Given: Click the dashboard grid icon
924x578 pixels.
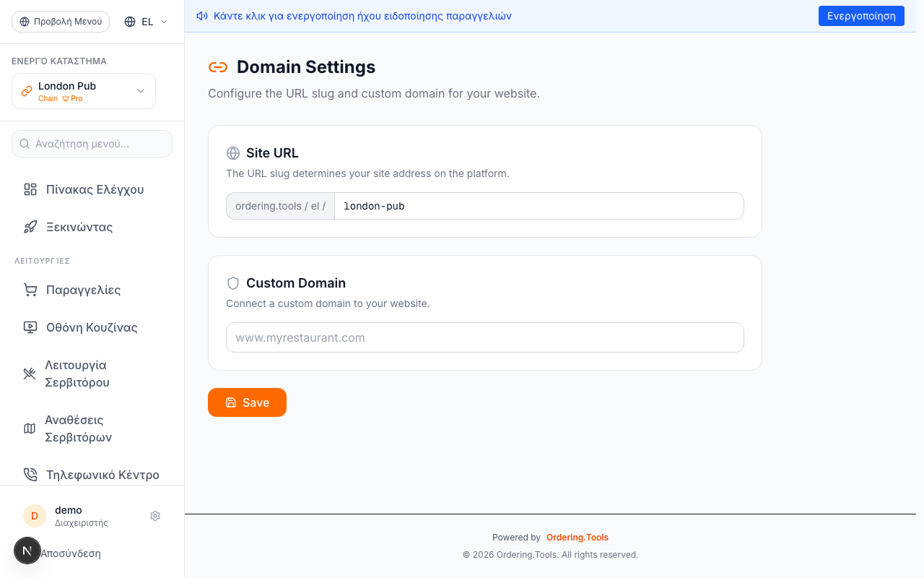Looking at the screenshot, I should [30, 189].
